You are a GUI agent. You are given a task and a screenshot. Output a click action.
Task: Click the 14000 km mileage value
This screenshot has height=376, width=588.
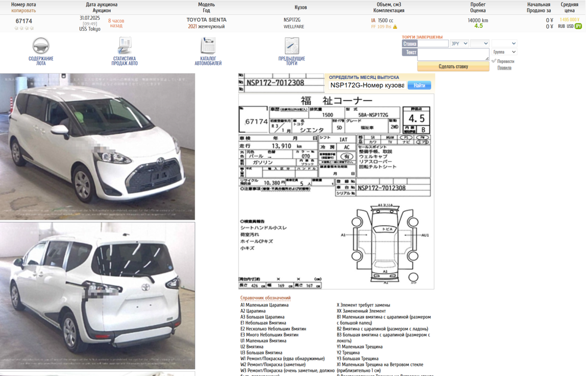[478, 20]
